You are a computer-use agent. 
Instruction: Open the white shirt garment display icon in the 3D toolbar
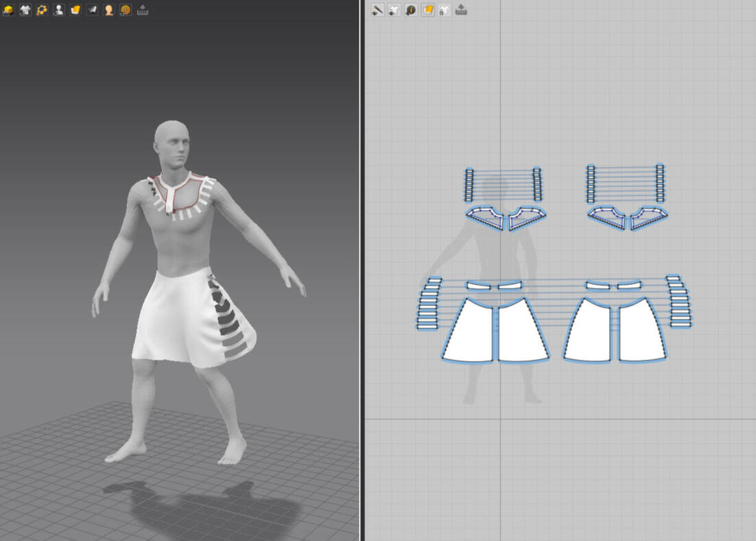(x=25, y=10)
